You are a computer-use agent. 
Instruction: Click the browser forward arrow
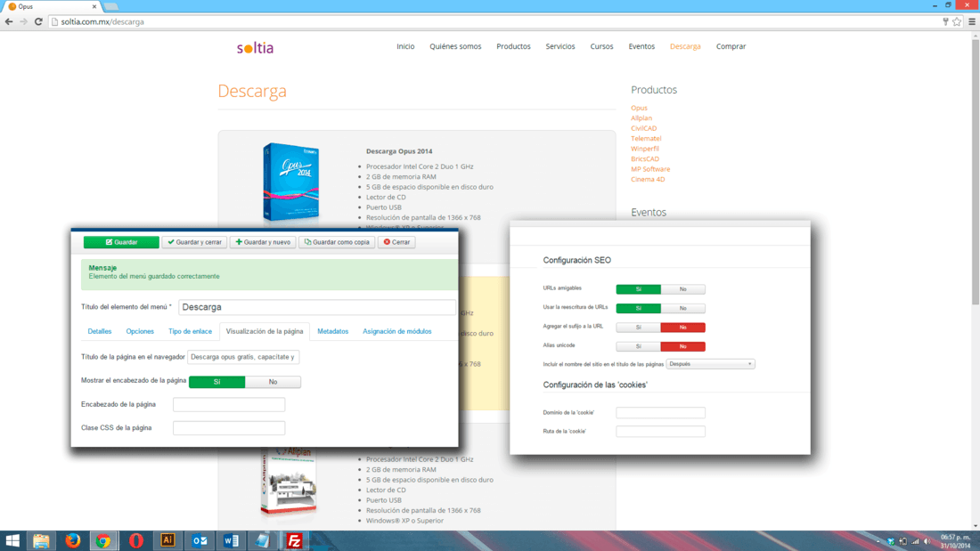24,22
